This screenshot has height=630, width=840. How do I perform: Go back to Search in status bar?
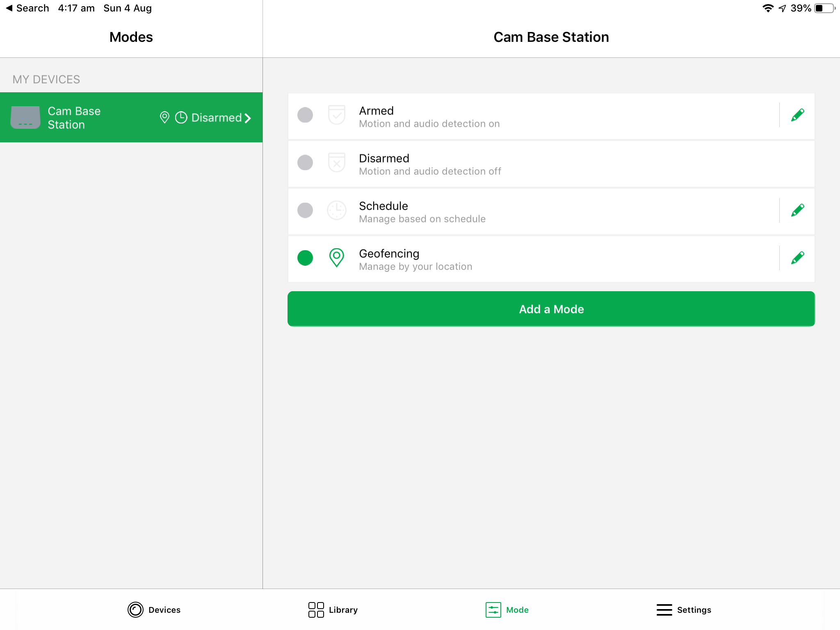27,8
